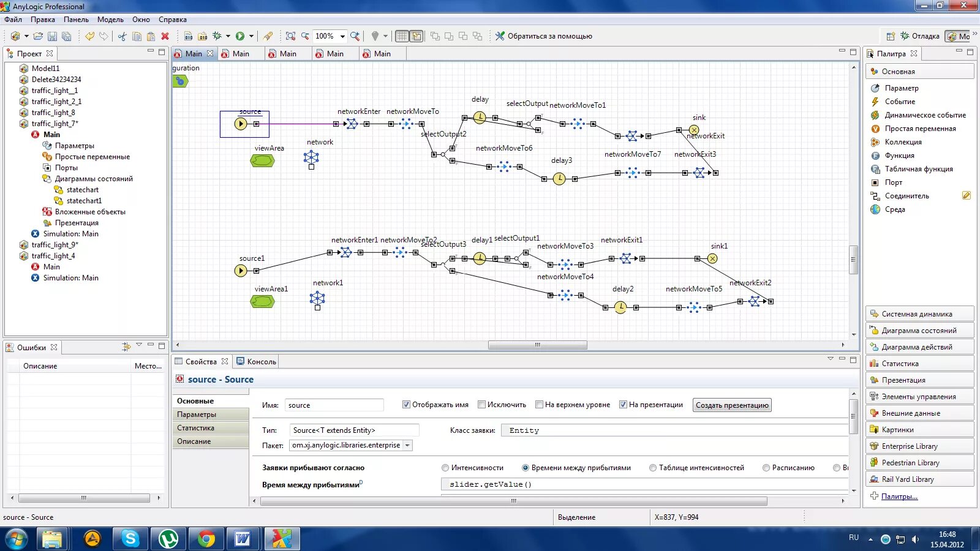980x551 pixels.
Task: Expand the 'Pedestrian Library' palette section
Action: pos(919,463)
